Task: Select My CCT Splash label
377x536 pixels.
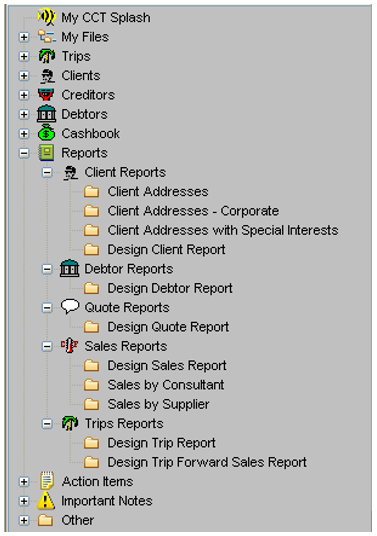Action: [106, 18]
